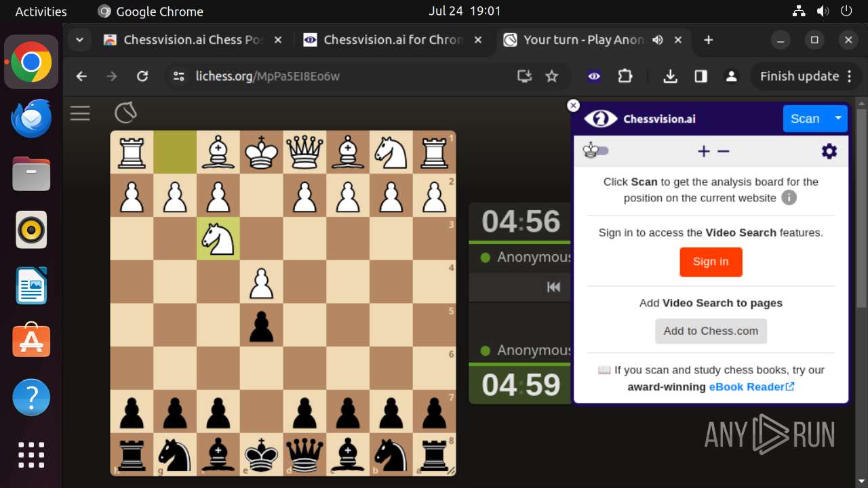This screenshot has height=488, width=868.
Task: Toggle the king color switch in Chessvision panel
Action: [595, 151]
